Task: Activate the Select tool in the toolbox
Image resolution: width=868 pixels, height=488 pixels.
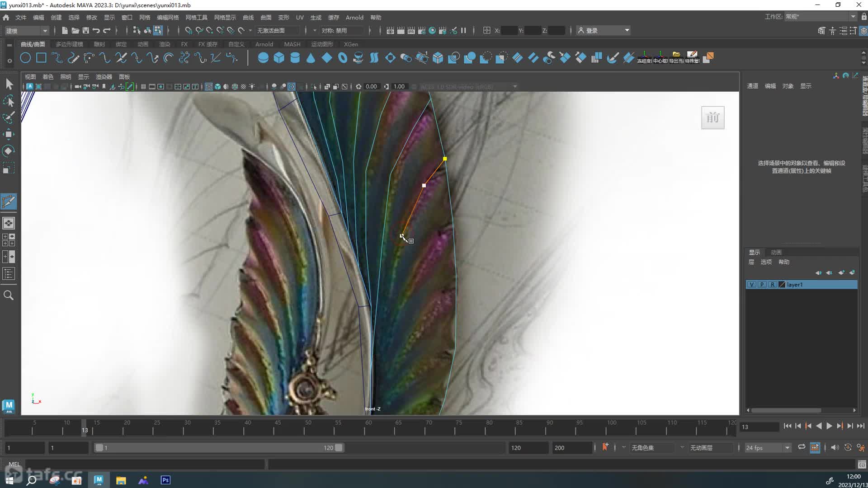Action: [9, 84]
